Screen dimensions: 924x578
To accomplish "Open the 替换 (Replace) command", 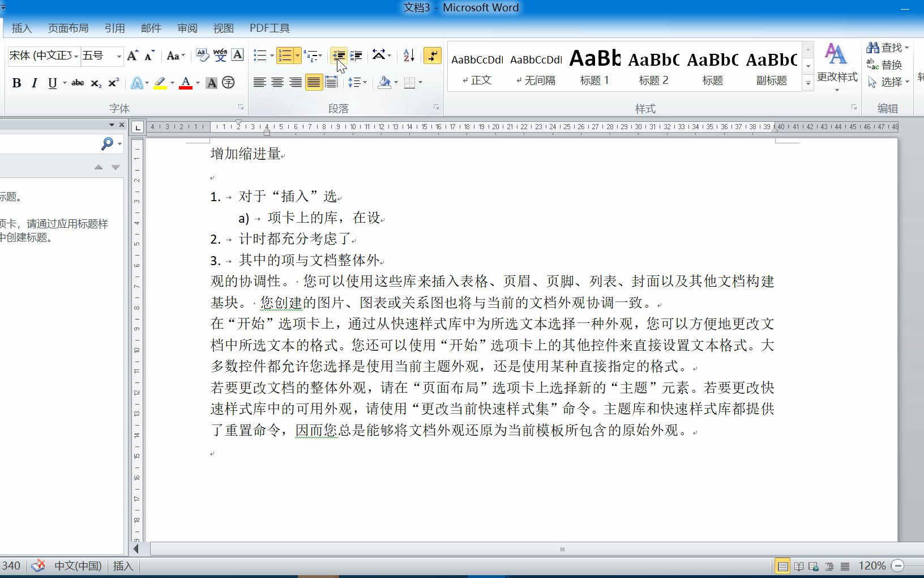I will (889, 65).
